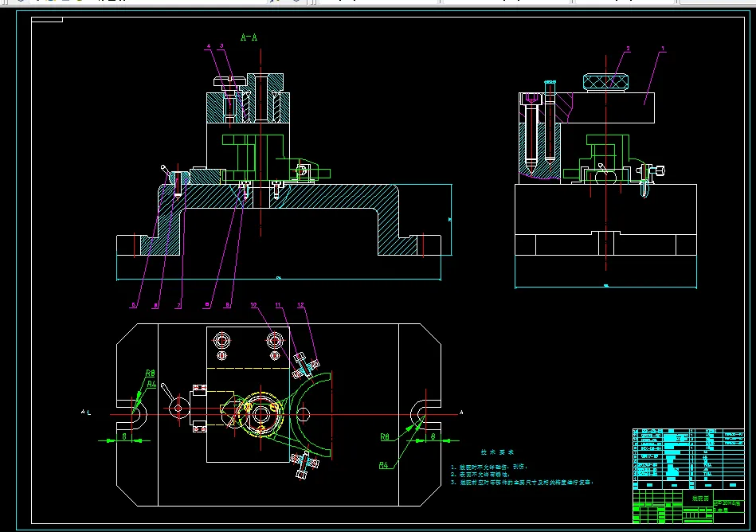This screenshot has width=756, height=532.
Task: Select technical requirement note number 3
Action: pos(522,482)
